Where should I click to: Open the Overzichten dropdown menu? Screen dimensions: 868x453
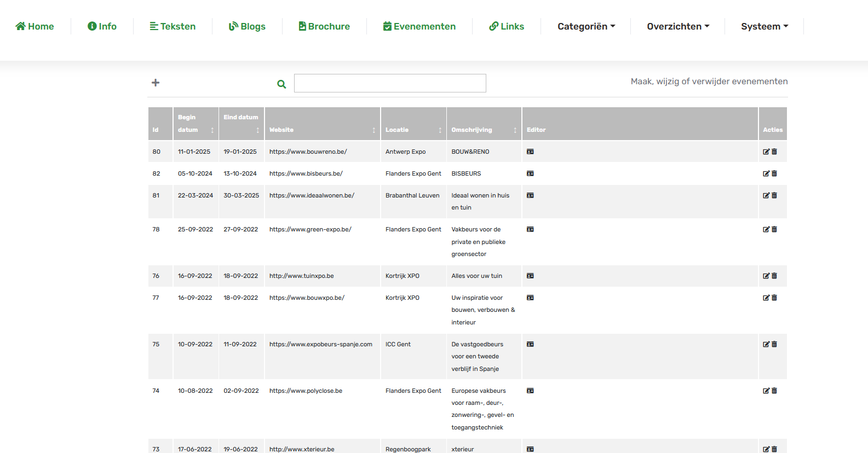678,26
